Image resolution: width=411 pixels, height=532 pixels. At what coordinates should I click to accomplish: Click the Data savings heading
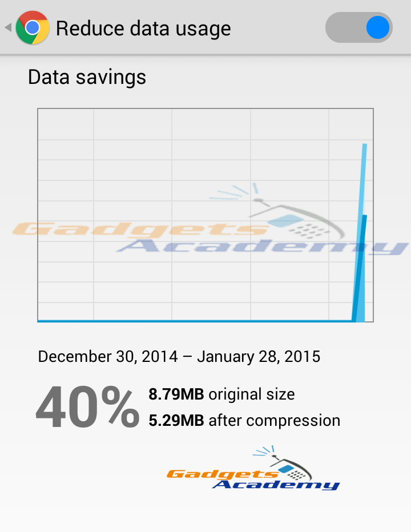pos(87,77)
